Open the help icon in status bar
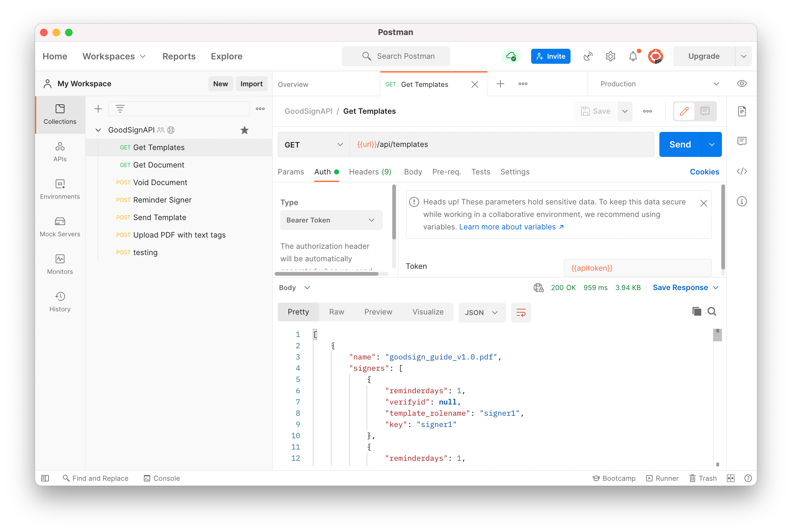The width and height of the screenshot is (792, 532). (748, 478)
